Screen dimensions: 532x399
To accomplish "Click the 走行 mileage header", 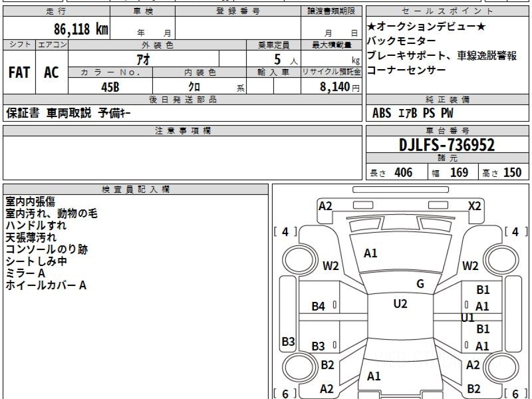I will click(x=56, y=12).
